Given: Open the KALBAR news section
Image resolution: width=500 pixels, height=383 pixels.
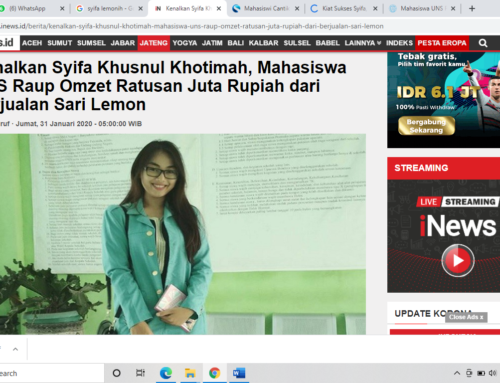Looking at the screenshot, I should [x=263, y=43].
